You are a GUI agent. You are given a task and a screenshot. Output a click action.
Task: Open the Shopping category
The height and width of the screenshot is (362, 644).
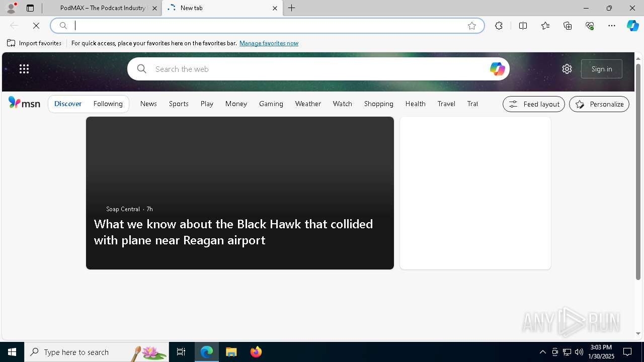pyautogui.click(x=379, y=104)
